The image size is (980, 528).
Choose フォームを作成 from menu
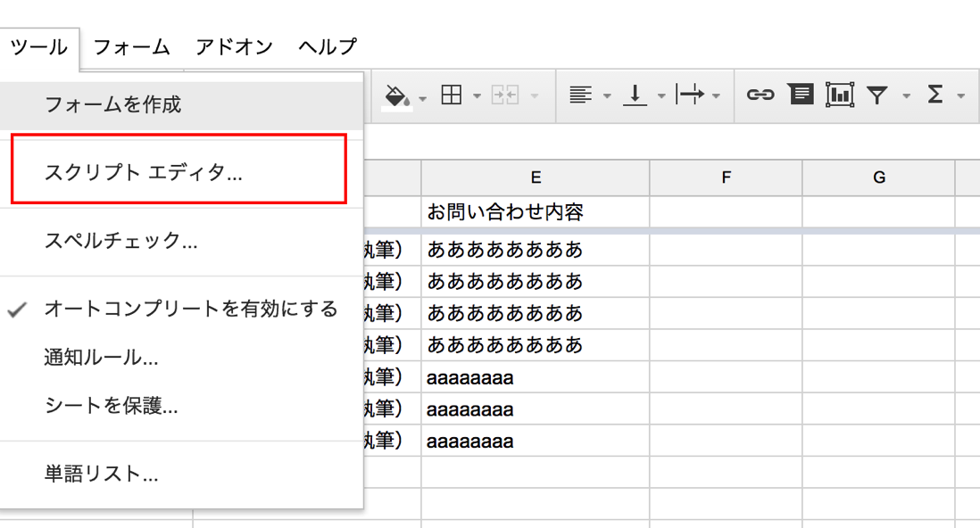point(181,104)
